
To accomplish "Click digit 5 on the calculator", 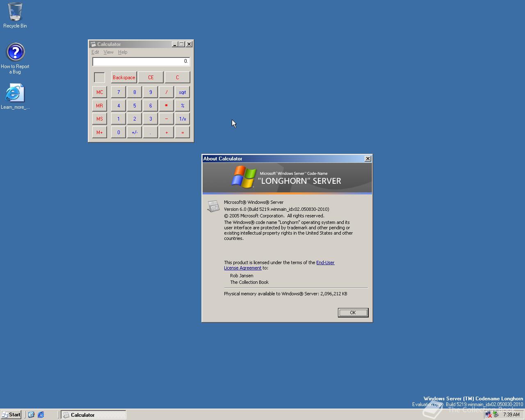I will click(x=135, y=105).
